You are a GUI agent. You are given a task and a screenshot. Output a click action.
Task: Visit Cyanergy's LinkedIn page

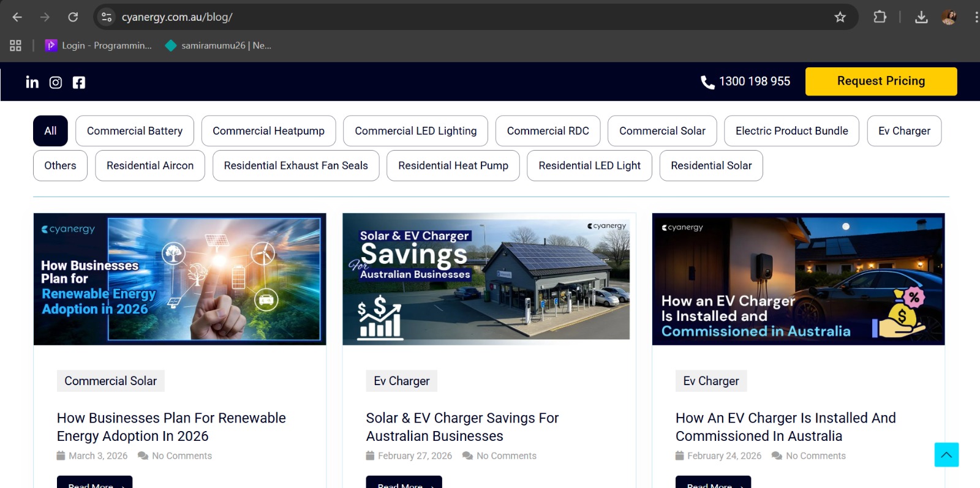pyautogui.click(x=32, y=82)
